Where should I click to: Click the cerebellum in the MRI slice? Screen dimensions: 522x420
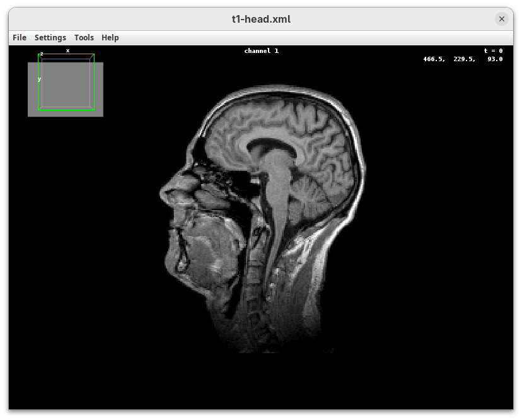point(312,194)
